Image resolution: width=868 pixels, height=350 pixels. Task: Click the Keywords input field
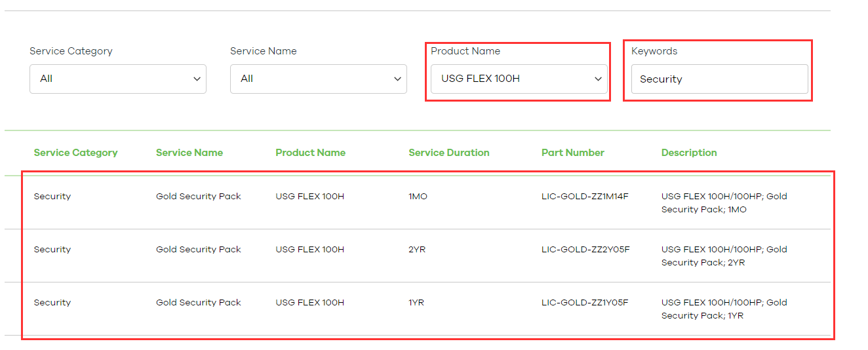719,79
